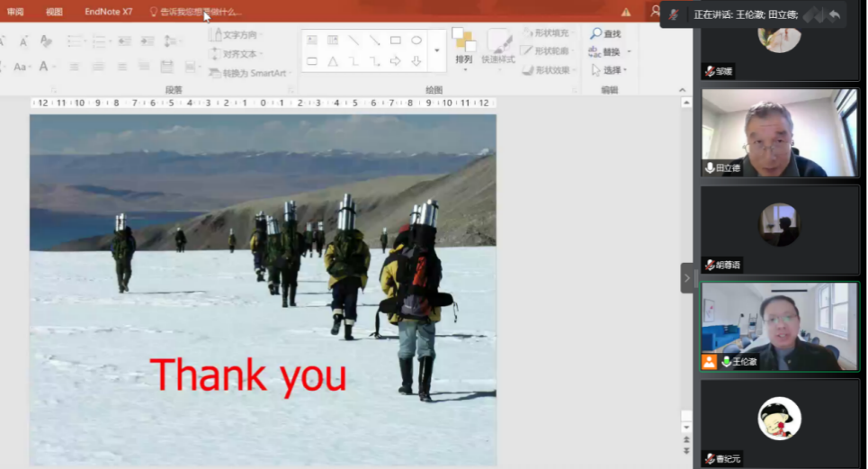Open the Text Direction (文字方向) dropdown
This screenshot has height=469, width=868.
coord(237,35)
